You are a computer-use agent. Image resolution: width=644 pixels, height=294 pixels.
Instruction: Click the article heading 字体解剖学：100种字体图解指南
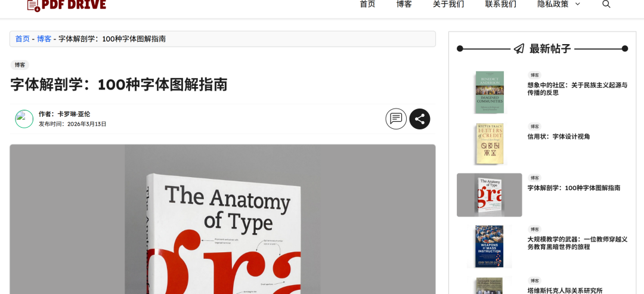tap(119, 85)
